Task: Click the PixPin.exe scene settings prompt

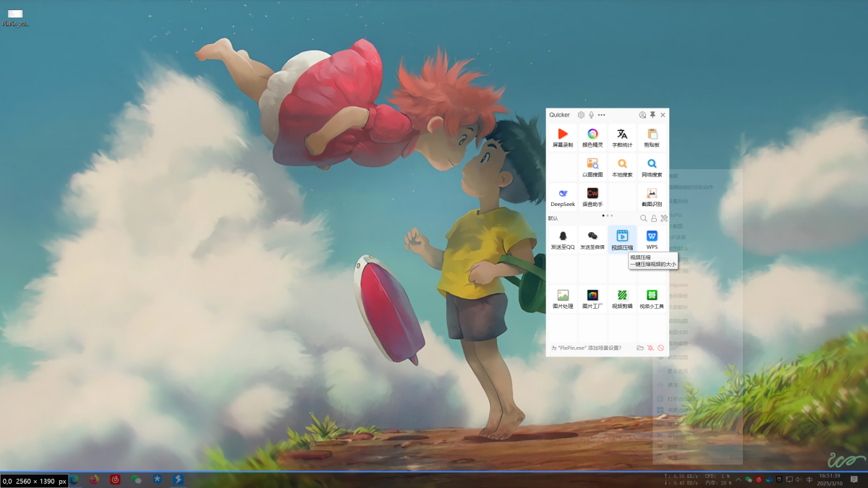Action: tap(586, 348)
